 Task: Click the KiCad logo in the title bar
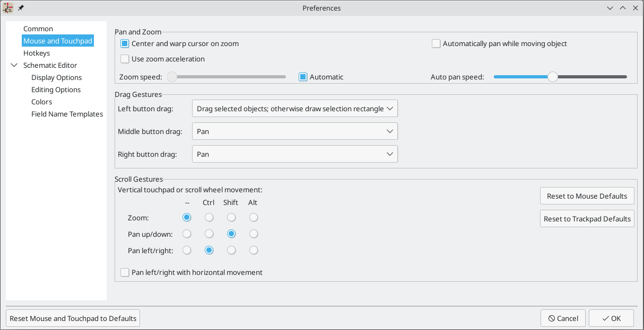tap(7, 7)
